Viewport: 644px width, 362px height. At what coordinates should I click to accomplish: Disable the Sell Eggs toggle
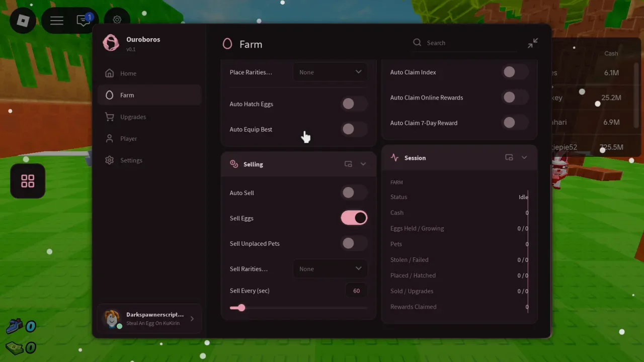pos(354,218)
